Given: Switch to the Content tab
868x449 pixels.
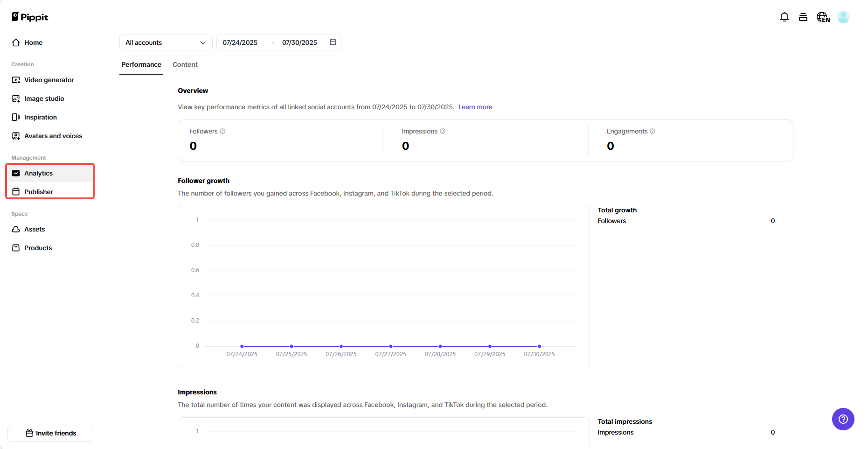Looking at the screenshot, I should [185, 64].
